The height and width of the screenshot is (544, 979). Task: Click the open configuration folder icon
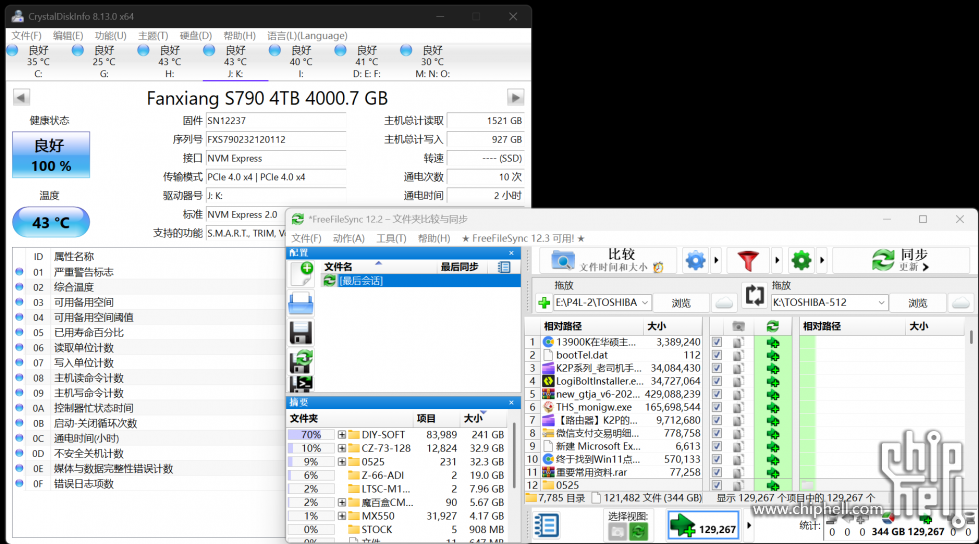pos(301,304)
